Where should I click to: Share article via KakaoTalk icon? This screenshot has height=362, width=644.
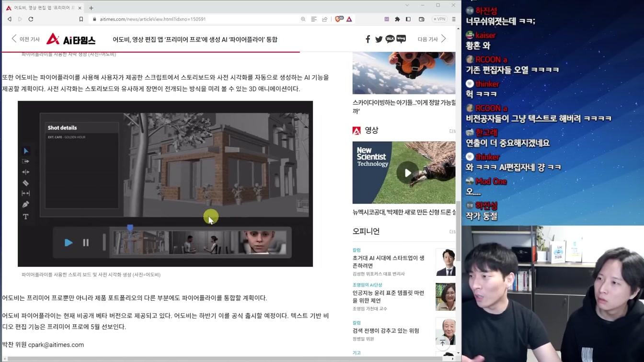coord(390,39)
